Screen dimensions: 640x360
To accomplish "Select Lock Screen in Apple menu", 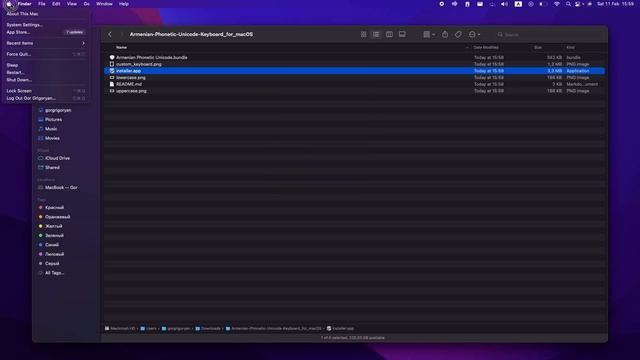I will (x=46, y=91).
